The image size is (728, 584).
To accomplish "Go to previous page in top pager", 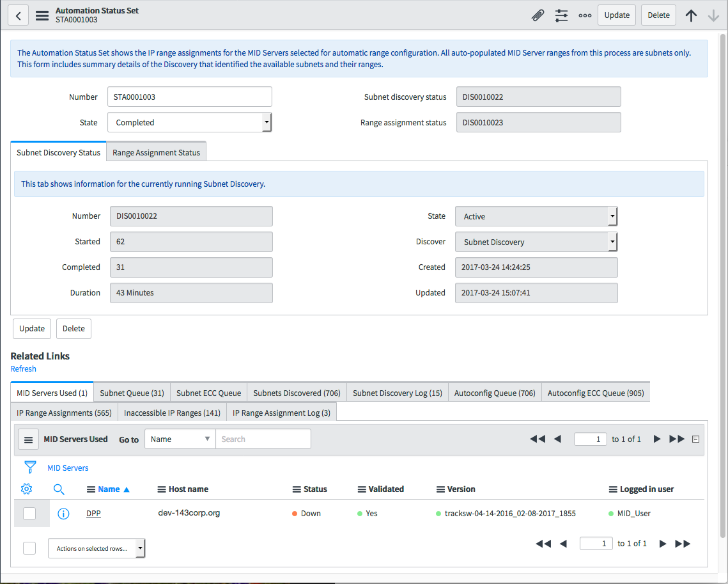I will (557, 439).
